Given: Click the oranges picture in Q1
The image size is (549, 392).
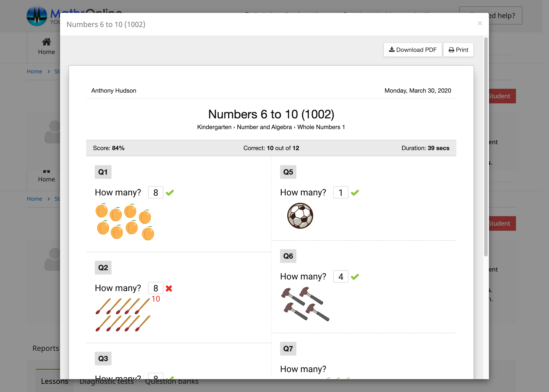Looking at the screenshot, I should tap(125, 222).
